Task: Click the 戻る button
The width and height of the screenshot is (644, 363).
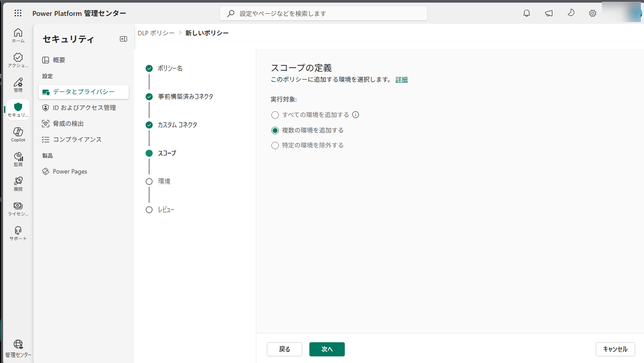Action: (x=285, y=349)
